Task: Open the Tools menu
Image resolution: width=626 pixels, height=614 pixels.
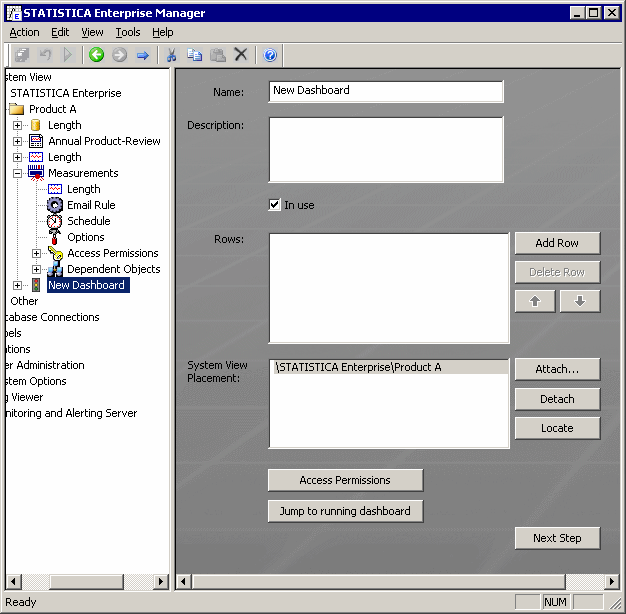Action: pos(128,32)
